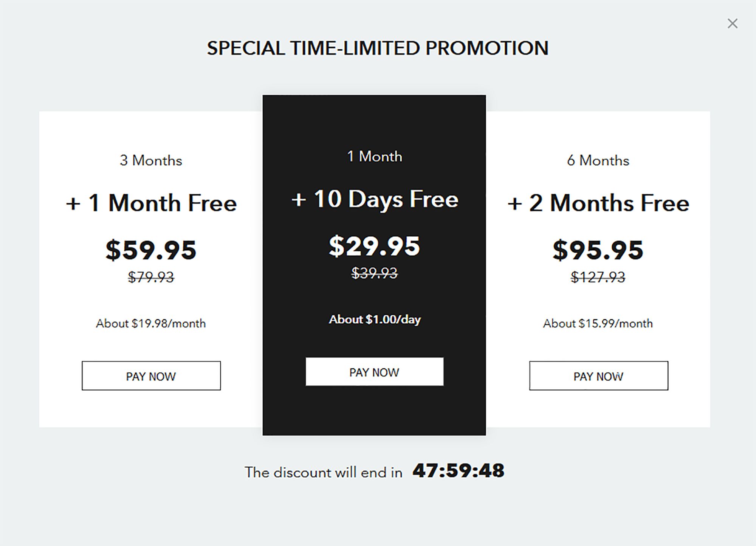Screen dimensions: 756x546
Task: Click the crossed-out $127.93 price
Action: 598,277
